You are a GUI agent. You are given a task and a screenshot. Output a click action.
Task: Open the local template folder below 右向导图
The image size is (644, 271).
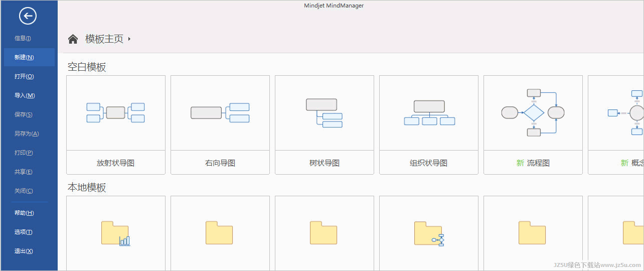(x=219, y=233)
